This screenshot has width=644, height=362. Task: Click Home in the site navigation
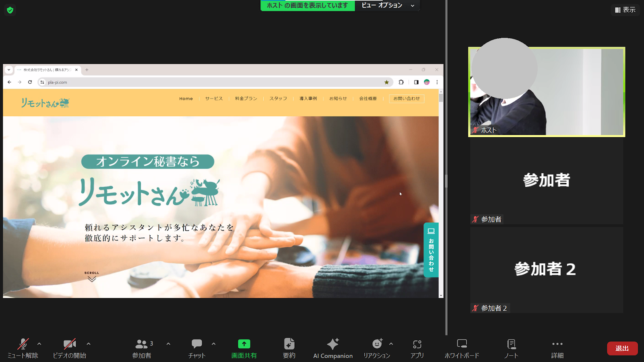186,99
